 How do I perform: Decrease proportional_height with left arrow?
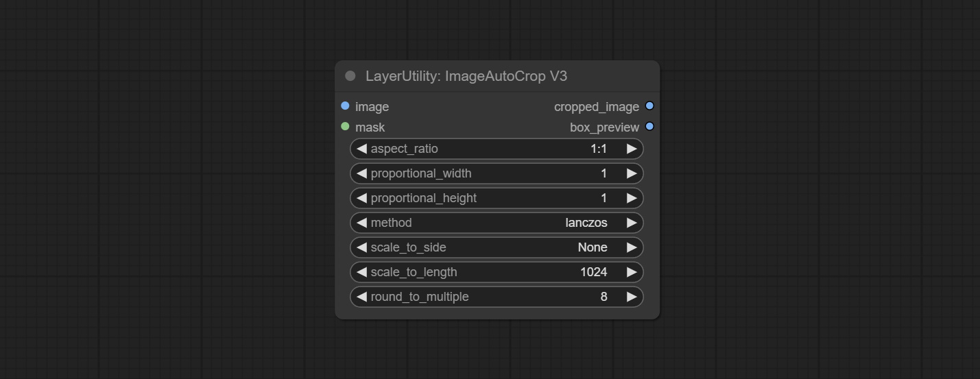[361, 198]
